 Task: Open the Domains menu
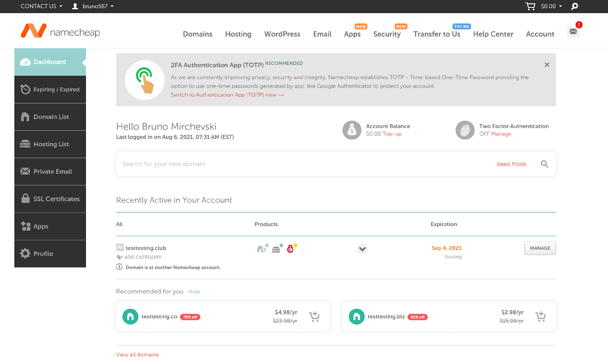pyautogui.click(x=198, y=34)
